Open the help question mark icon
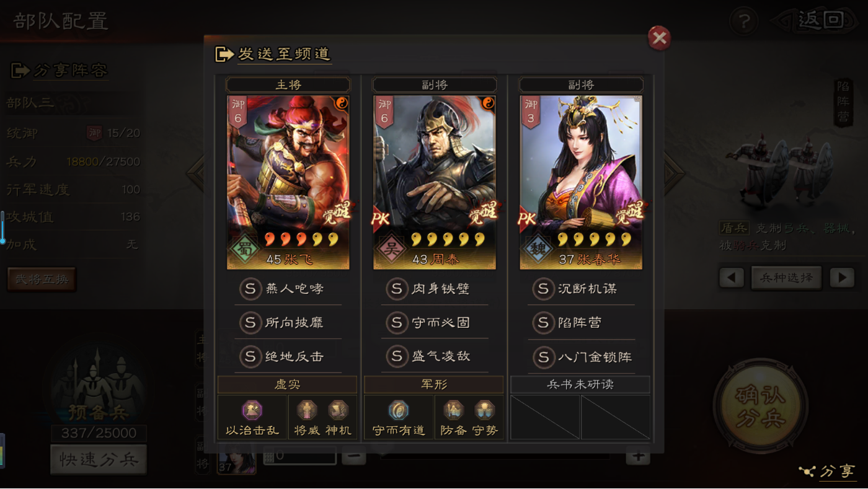868x489 pixels. pyautogui.click(x=744, y=22)
